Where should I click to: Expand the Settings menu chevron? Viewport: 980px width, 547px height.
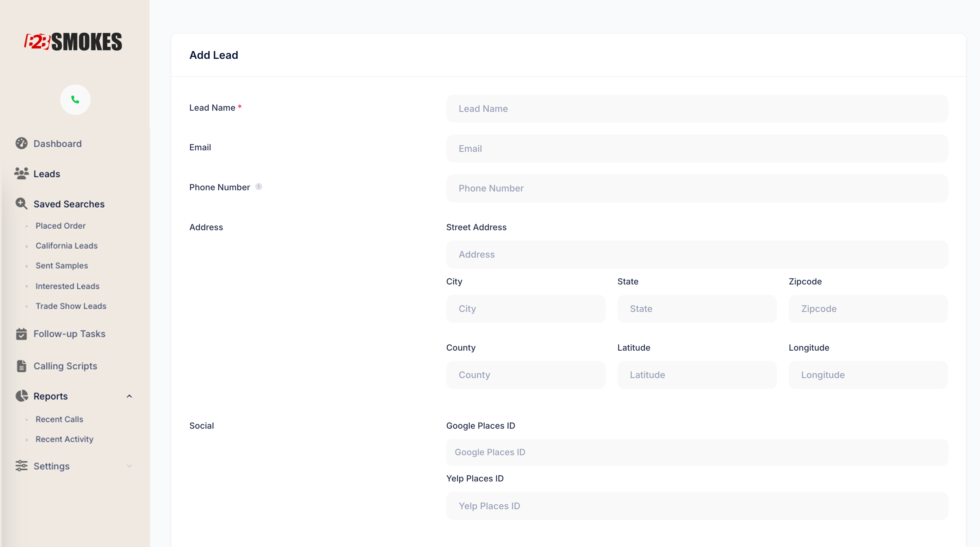pyautogui.click(x=129, y=466)
